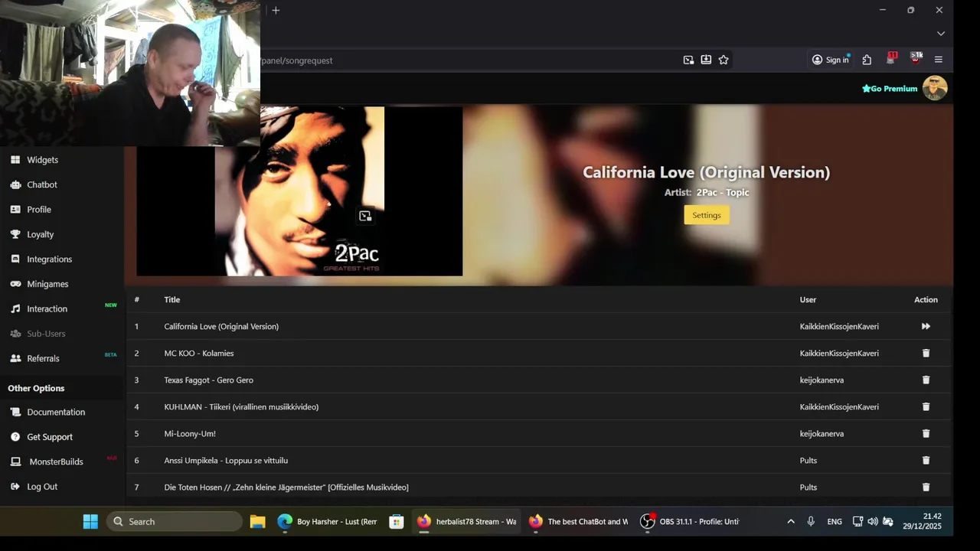Screen dimensions: 980x551
Task: Click the 2Pac Greatest Hits video thumbnail
Action: pos(299,191)
